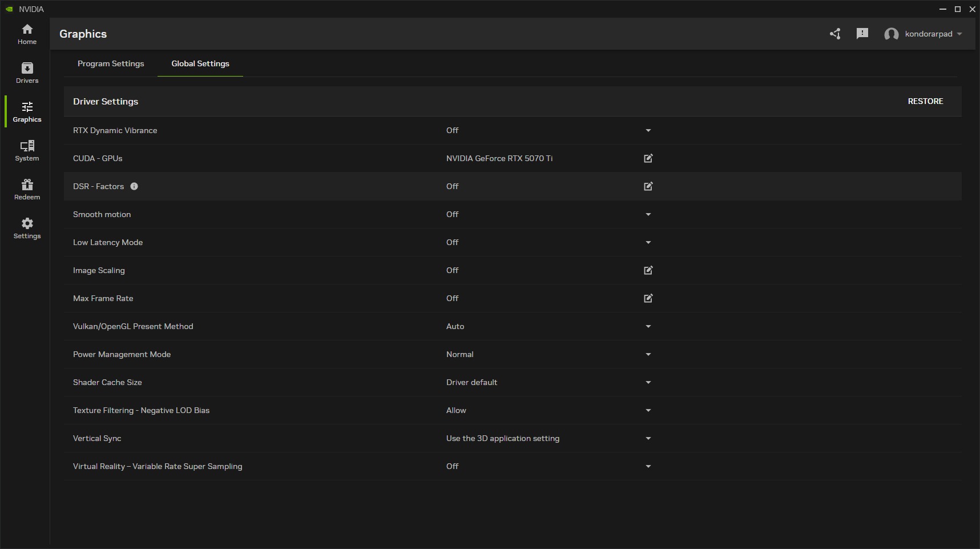Click the kondorarpad username
The width and height of the screenshot is (980, 549).
coord(929,34)
